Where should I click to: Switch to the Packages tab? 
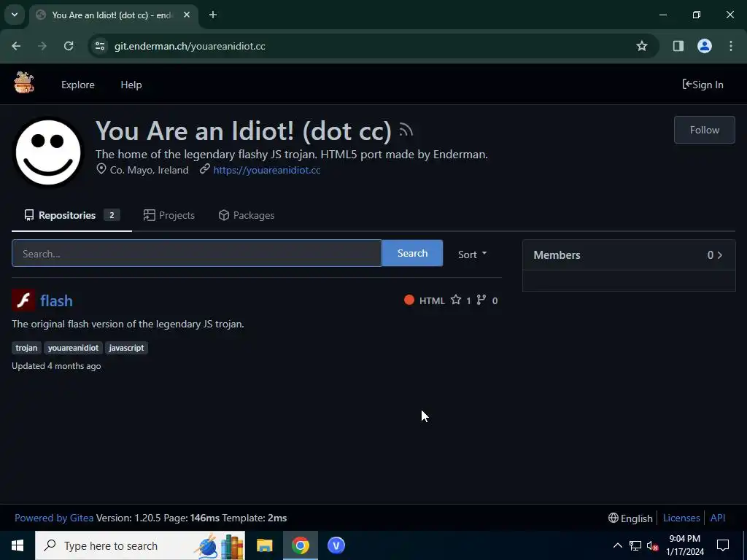pyautogui.click(x=247, y=215)
